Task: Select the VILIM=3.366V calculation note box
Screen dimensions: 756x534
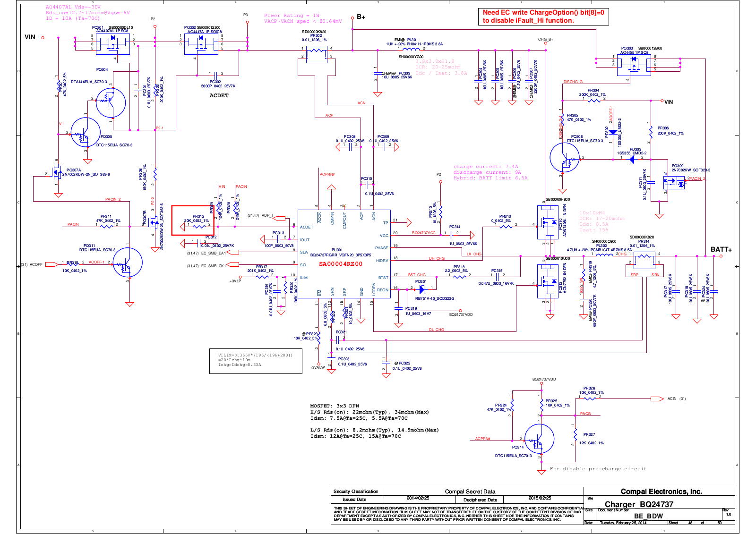Action: click(x=256, y=361)
